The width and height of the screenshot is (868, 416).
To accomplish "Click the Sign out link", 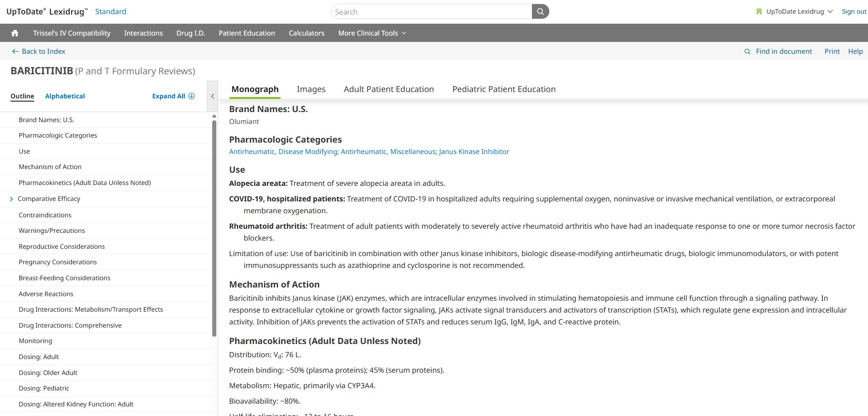I will (x=854, y=12).
